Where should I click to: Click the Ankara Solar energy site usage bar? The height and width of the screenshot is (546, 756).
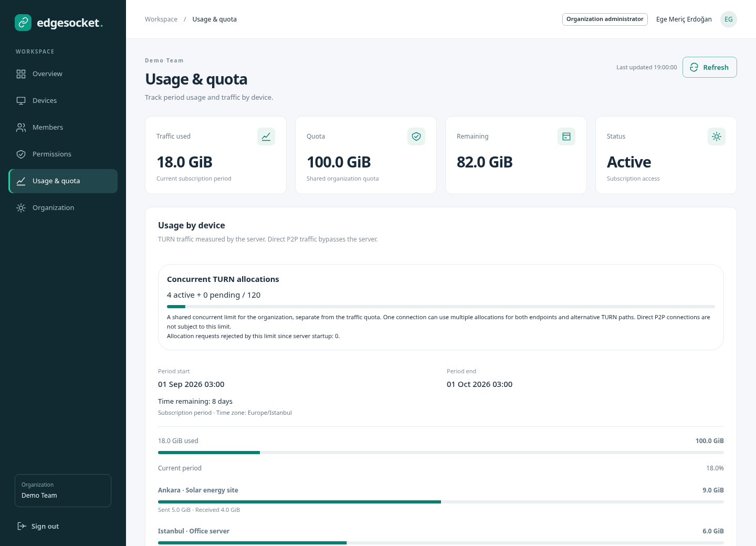441,502
